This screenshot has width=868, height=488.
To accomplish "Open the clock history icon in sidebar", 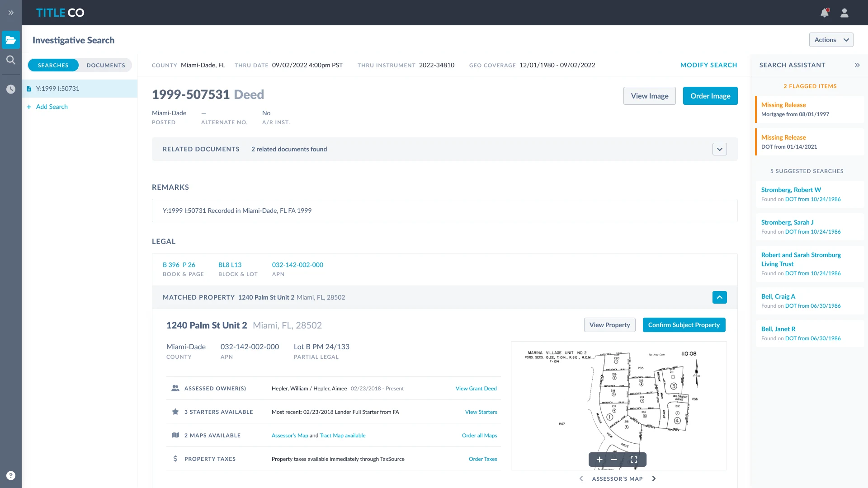I will [11, 89].
